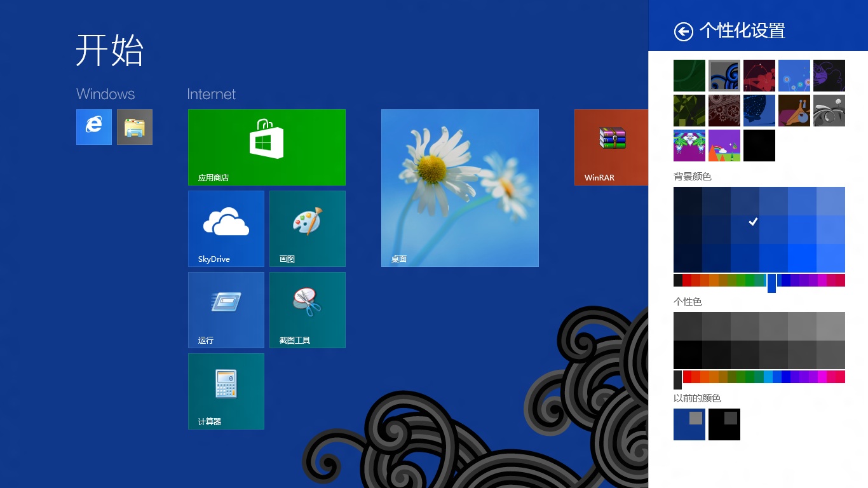Choose the blue dandelion circles background
This screenshot has width=868, height=488.
point(794,76)
